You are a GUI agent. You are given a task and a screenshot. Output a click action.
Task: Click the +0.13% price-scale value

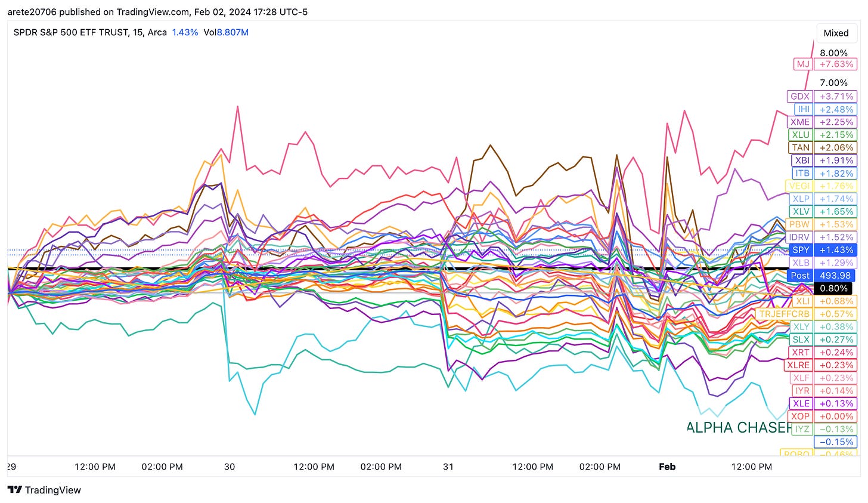836,403
